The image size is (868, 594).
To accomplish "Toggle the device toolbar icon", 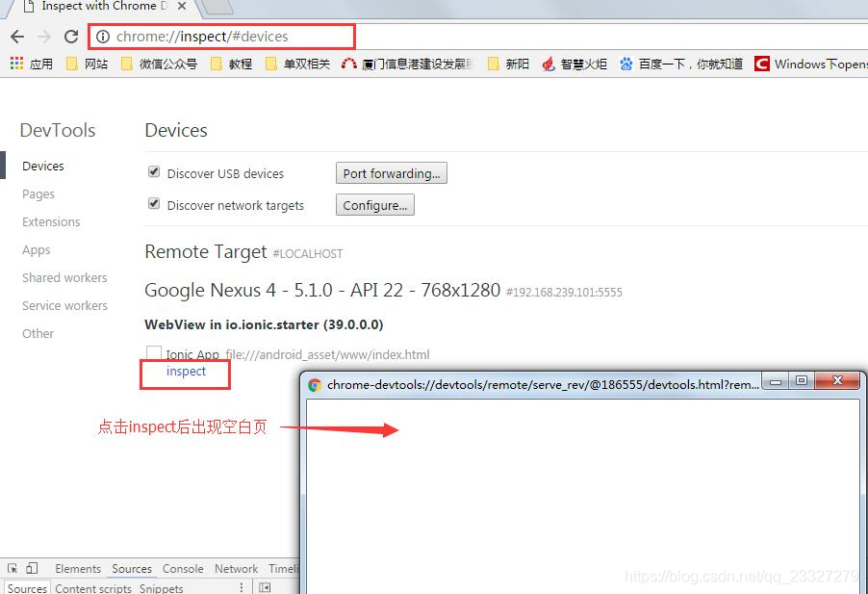I will [32, 569].
